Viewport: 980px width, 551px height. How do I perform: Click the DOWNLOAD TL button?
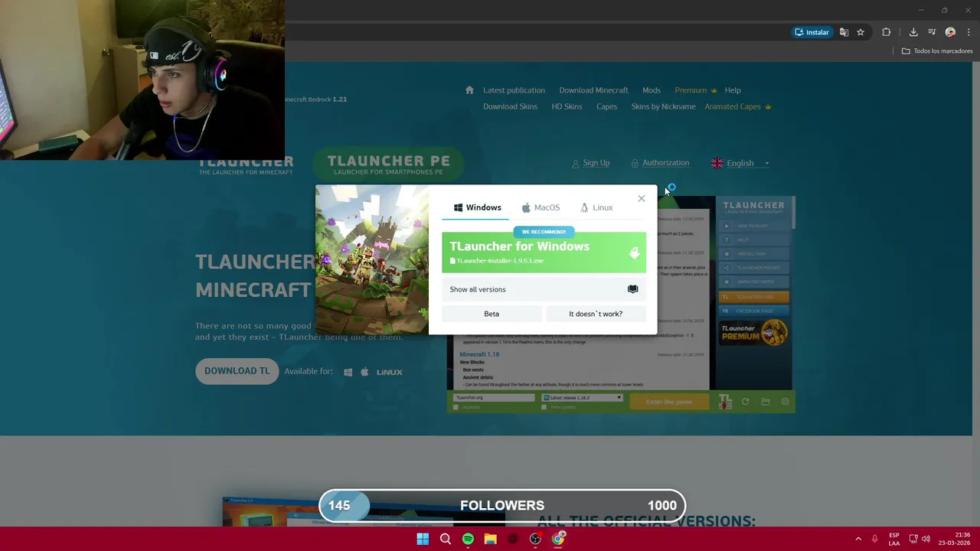pyautogui.click(x=237, y=371)
